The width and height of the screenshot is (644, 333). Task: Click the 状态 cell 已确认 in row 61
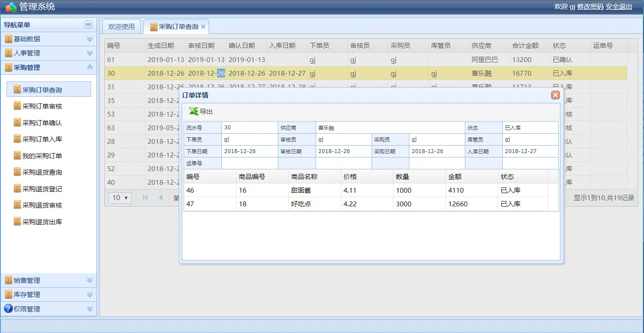click(570, 59)
